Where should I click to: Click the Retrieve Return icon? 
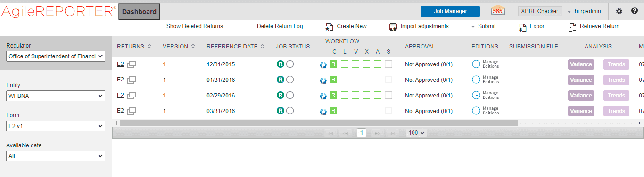click(572, 27)
